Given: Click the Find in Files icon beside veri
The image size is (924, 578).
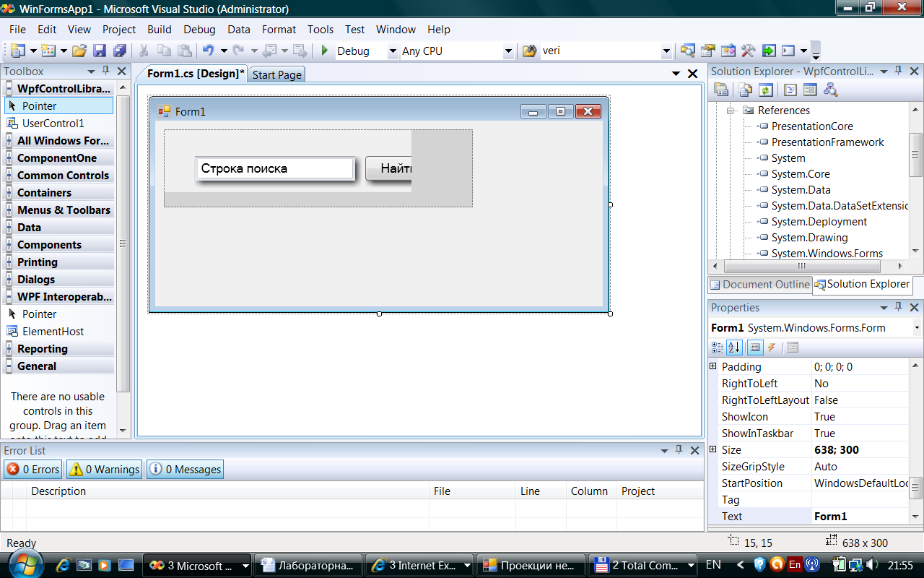Looking at the screenshot, I should tap(529, 51).
